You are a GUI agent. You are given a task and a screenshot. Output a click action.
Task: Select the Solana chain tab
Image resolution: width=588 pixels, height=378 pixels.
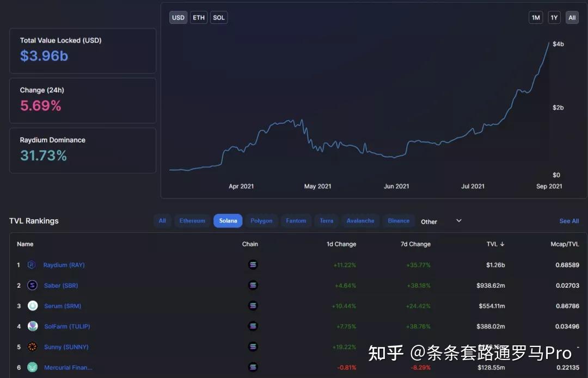[228, 221]
